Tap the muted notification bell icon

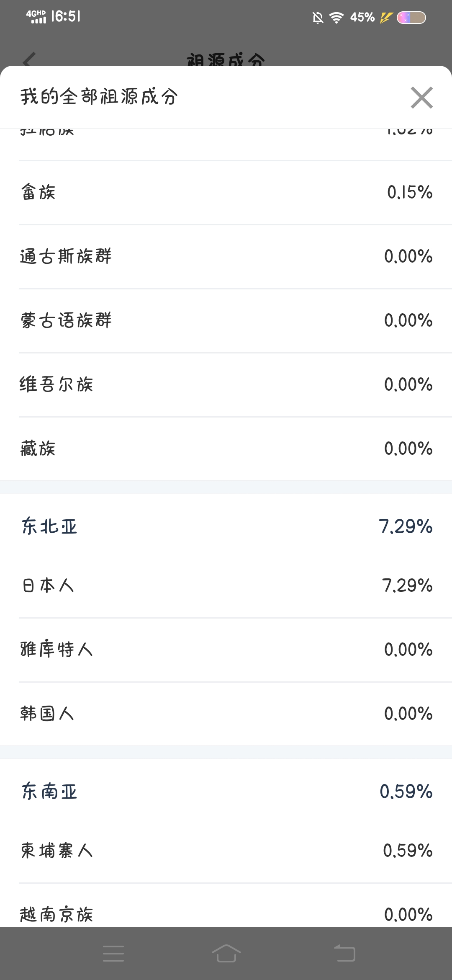[318, 18]
